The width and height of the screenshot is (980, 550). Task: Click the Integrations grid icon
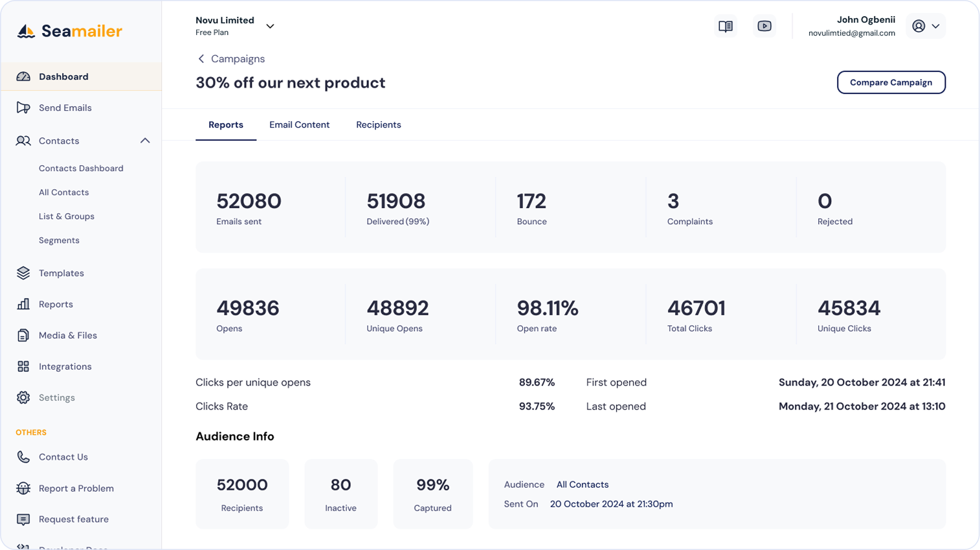(x=23, y=367)
